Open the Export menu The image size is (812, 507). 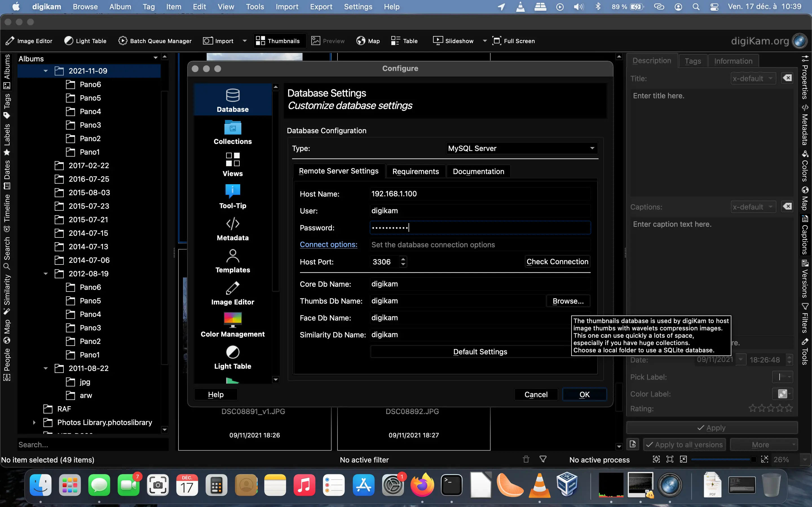(x=321, y=7)
